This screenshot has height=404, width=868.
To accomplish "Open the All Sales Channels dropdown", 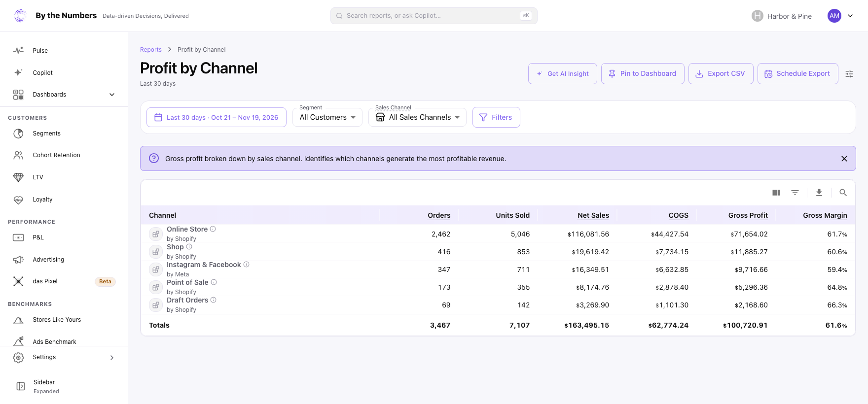I will (417, 117).
